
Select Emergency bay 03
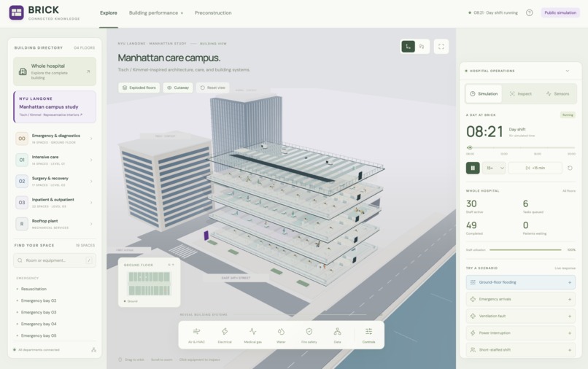39,312
